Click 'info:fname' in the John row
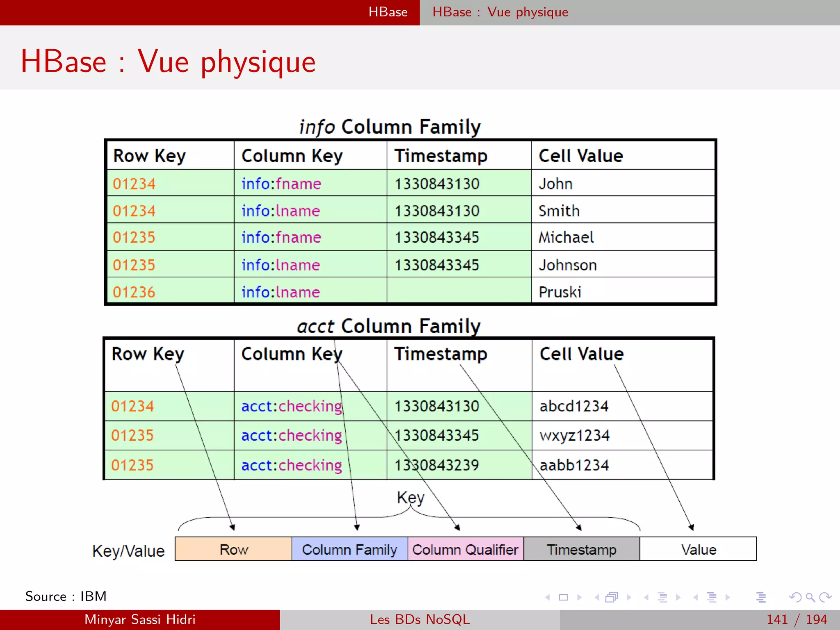The image size is (840, 630). pos(281,184)
